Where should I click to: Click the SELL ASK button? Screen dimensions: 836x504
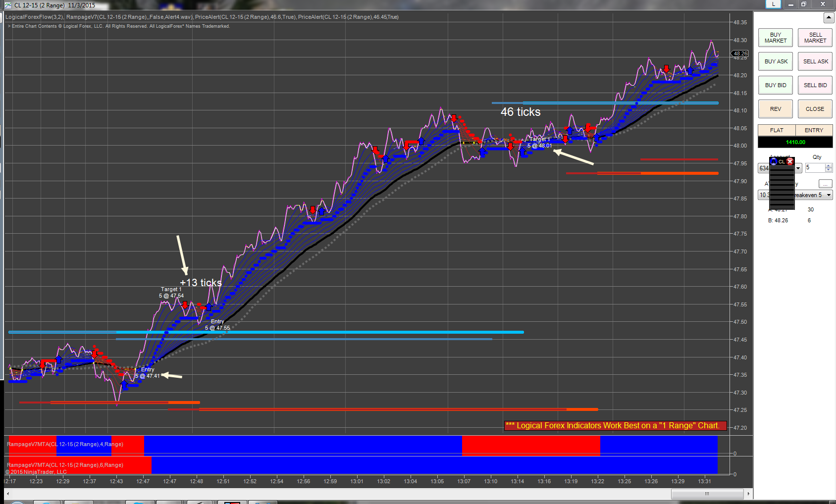click(815, 61)
